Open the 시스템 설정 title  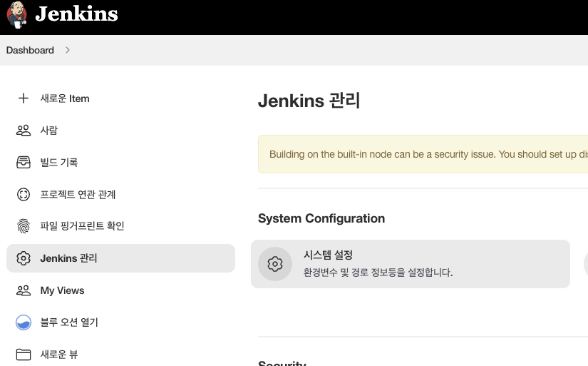[x=328, y=255]
